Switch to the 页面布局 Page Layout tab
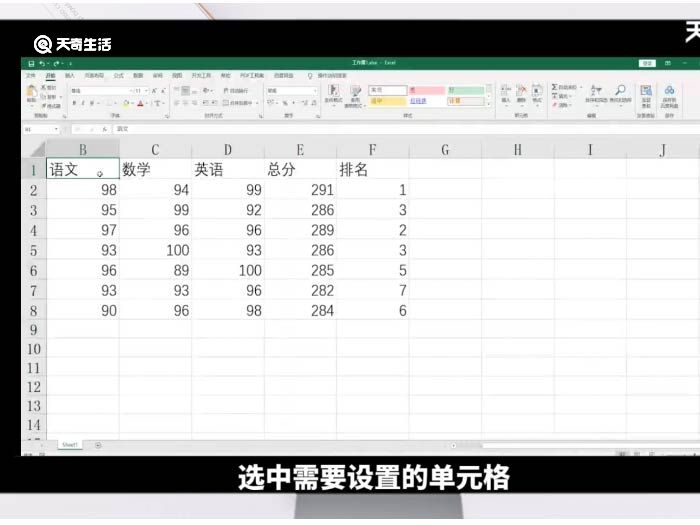This screenshot has height=525, width=700. click(x=94, y=75)
